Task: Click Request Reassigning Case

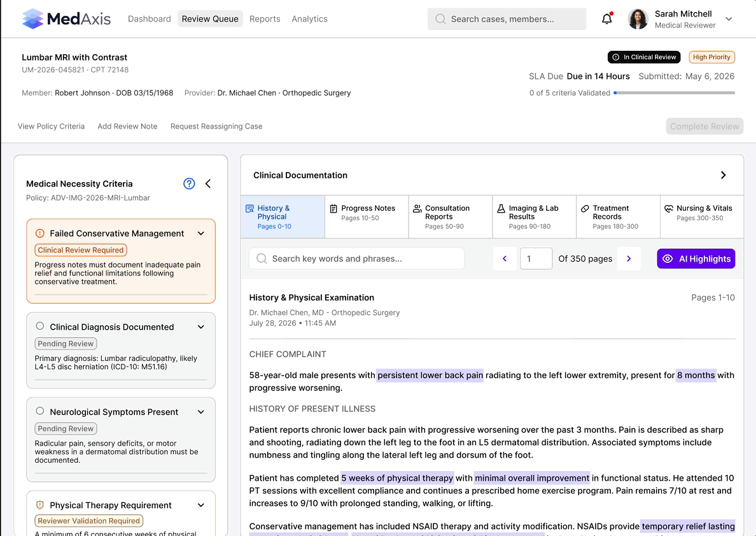Action: [x=216, y=127]
